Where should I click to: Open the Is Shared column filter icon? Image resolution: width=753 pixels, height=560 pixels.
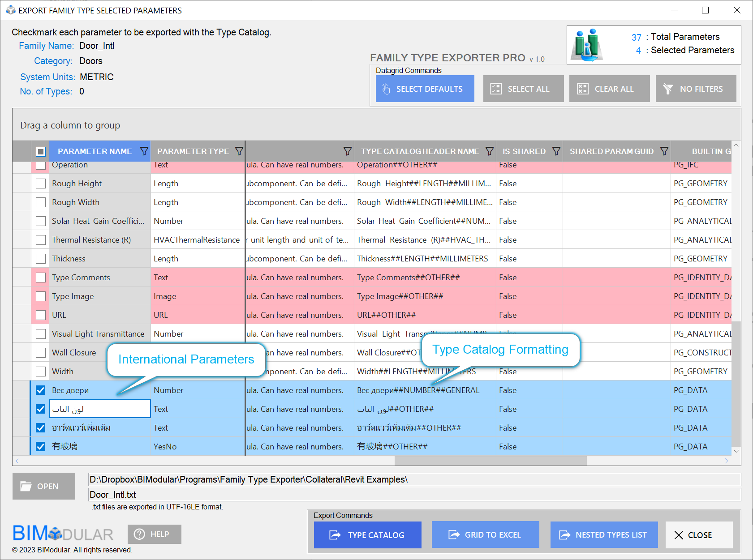(x=556, y=151)
